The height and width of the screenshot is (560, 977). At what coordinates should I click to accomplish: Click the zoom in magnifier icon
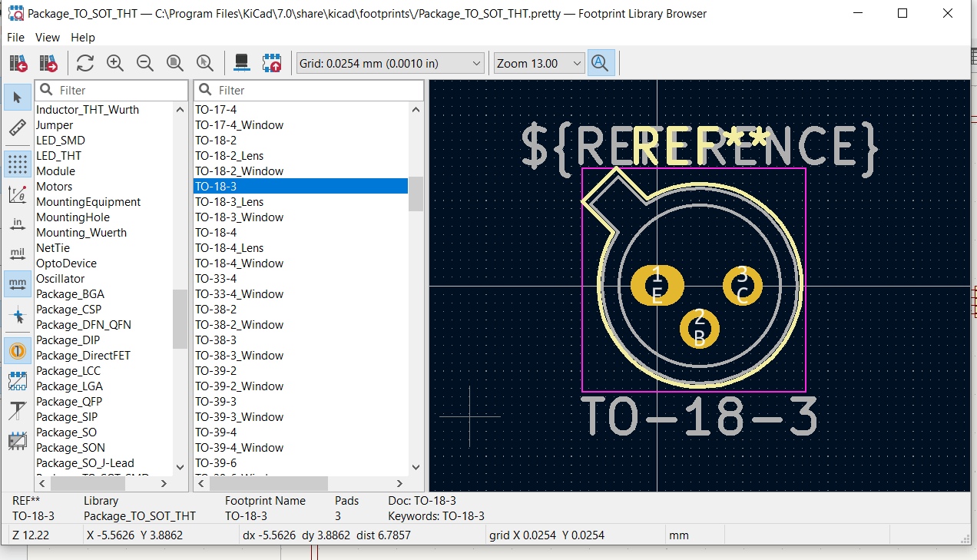[x=115, y=63]
